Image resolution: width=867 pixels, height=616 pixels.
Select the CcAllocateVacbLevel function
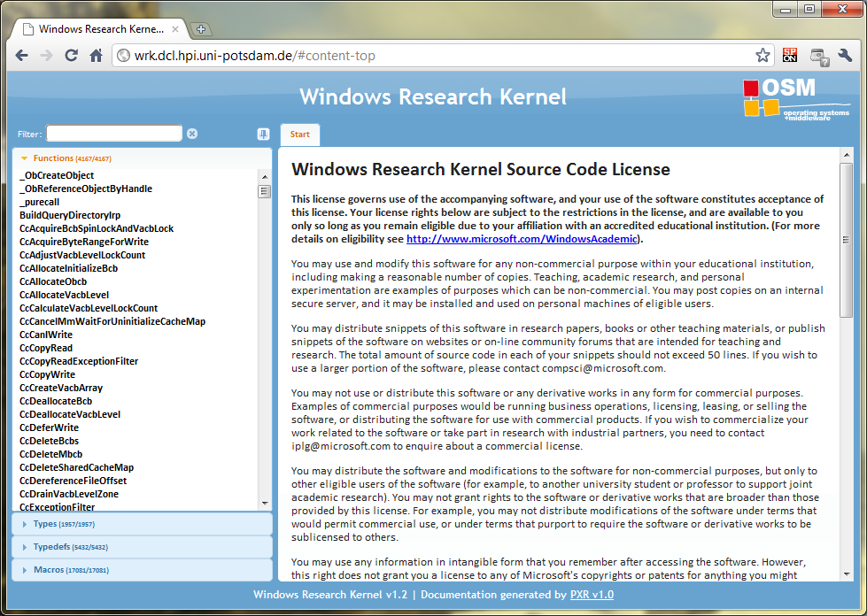pyautogui.click(x=64, y=295)
